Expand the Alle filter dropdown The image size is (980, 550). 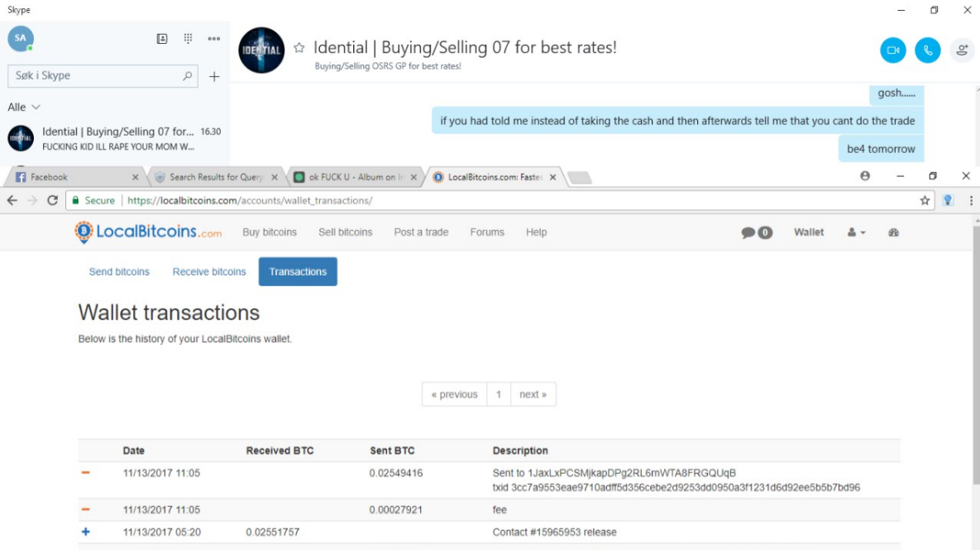point(24,107)
